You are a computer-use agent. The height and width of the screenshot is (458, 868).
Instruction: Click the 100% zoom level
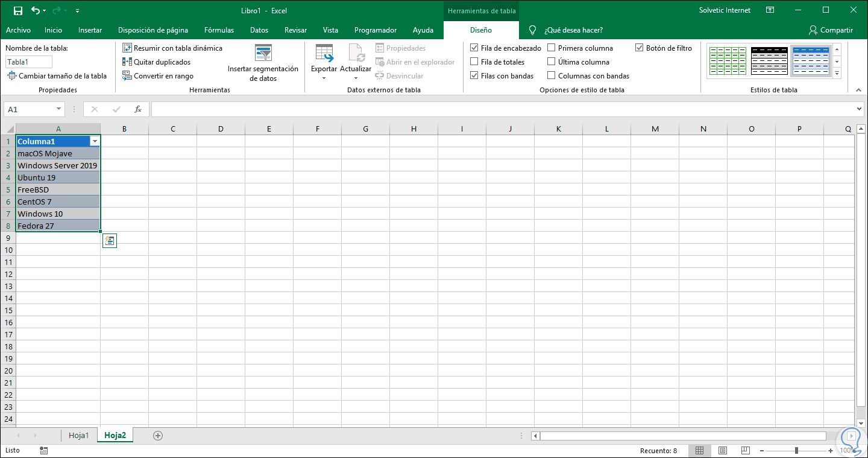click(849, 451)
